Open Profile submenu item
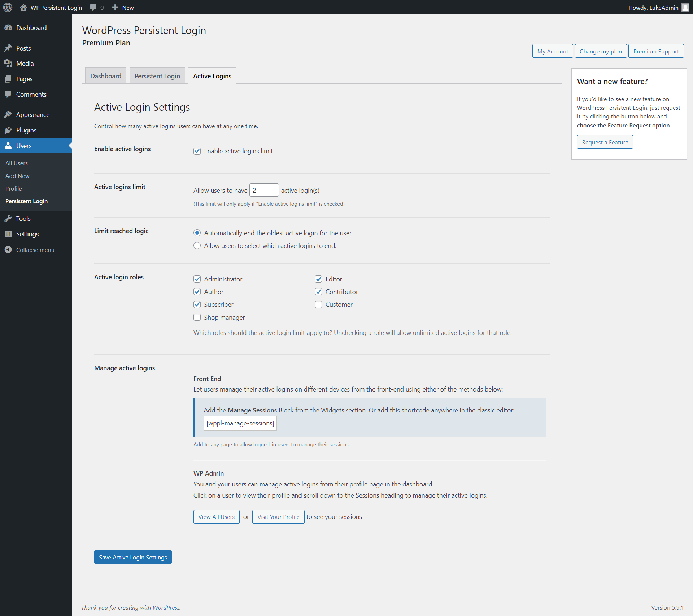This screenshot has width=693, height=616. (x=14, y=189)
